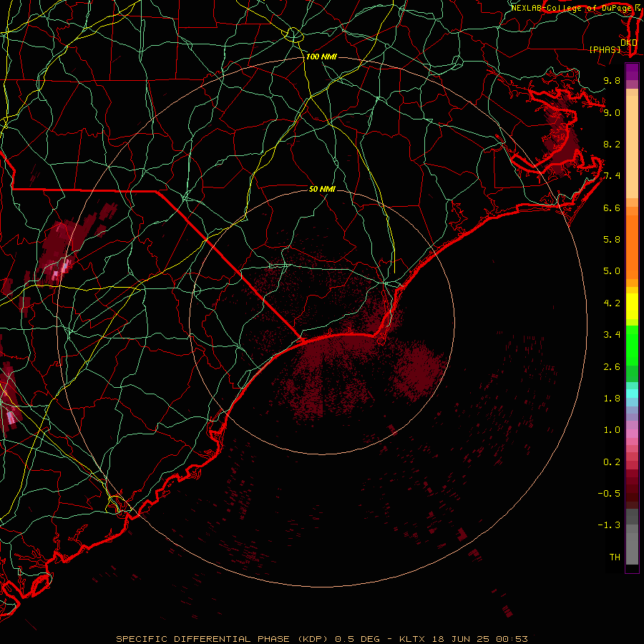Click the 2.6 value on the color scale
The height and width of the screenshot is (644, 644).
[x=612, y=367]
